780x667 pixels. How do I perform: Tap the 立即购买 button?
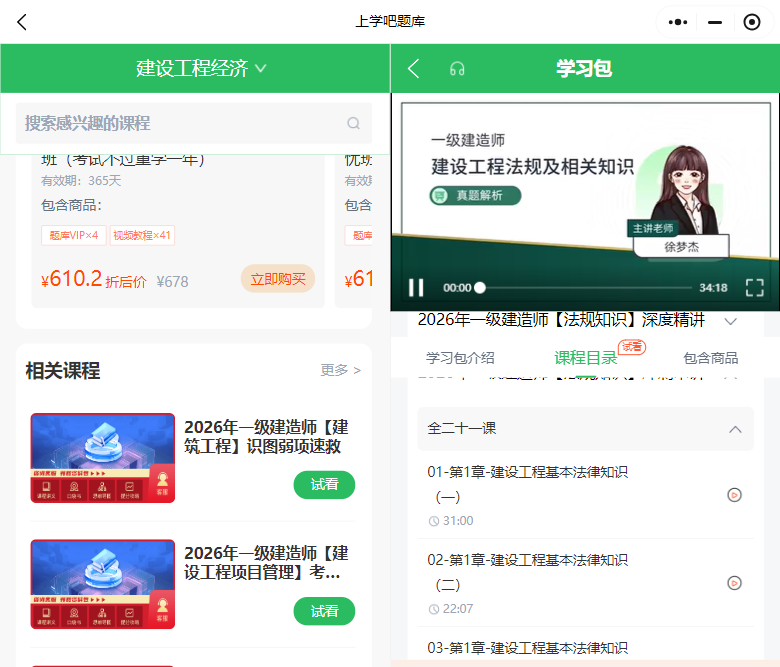point(278,279)
